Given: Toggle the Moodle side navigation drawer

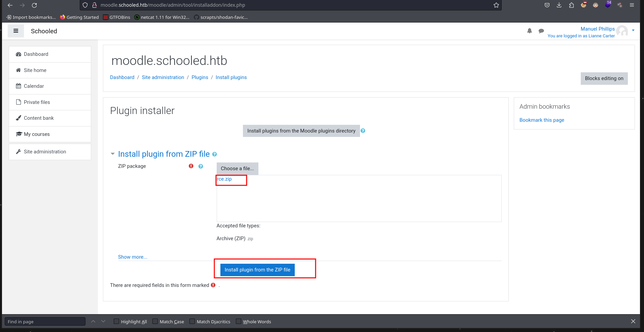Looking at the screenshot, I should click(16, 31).
